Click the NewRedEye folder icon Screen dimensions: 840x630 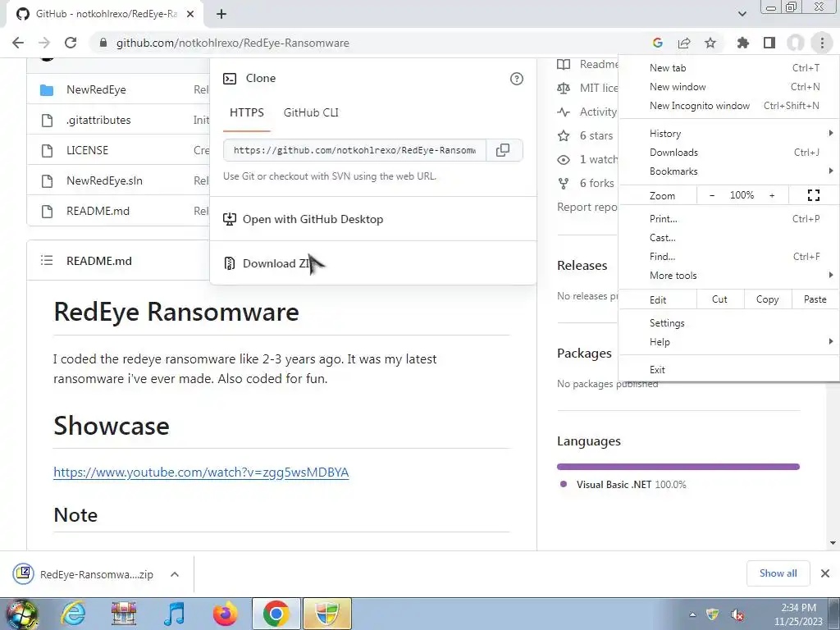pyautogui.click(x=47, y=90)
